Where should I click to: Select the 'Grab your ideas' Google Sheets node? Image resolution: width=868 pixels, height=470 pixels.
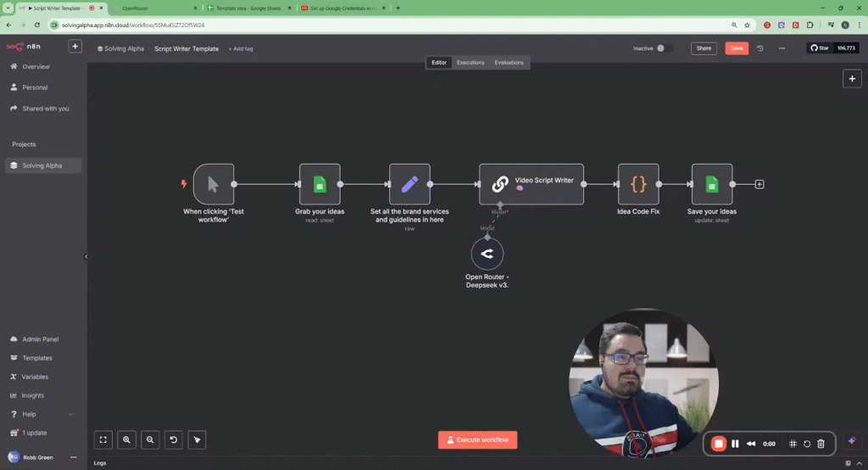click(320, 184)
